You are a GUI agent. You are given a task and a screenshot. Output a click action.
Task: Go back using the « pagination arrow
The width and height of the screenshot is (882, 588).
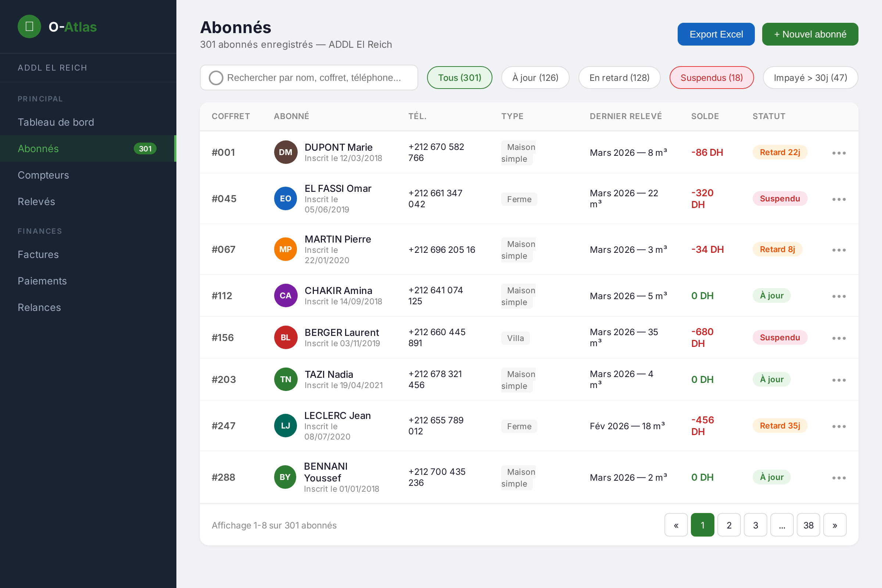pos(676,525)
